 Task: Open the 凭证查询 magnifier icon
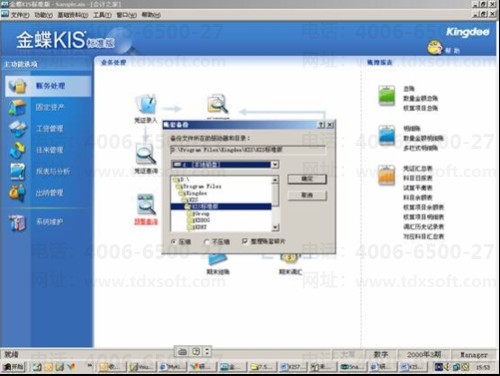[x=146, y=154]
